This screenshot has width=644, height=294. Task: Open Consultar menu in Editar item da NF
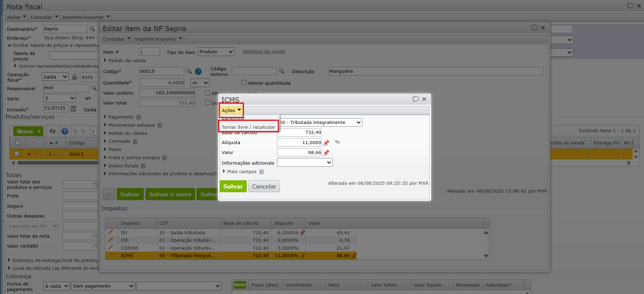(x=117, y=39)
